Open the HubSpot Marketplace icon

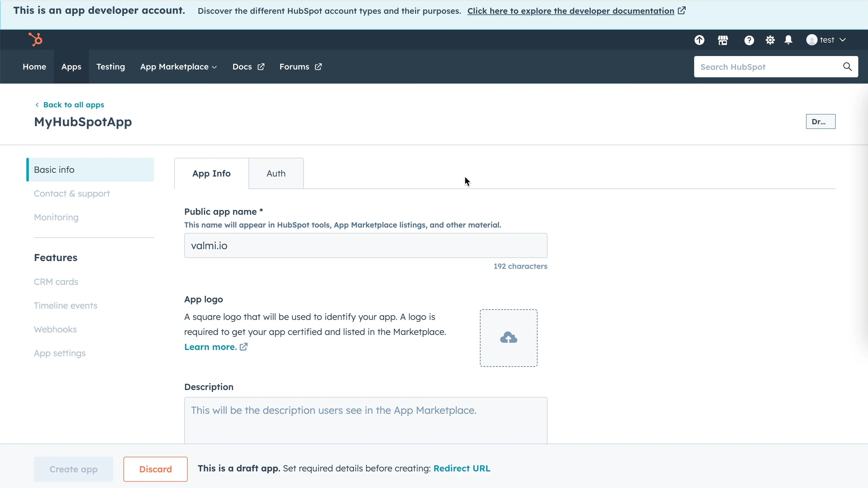pyautogui.click(x=723, y=40)
